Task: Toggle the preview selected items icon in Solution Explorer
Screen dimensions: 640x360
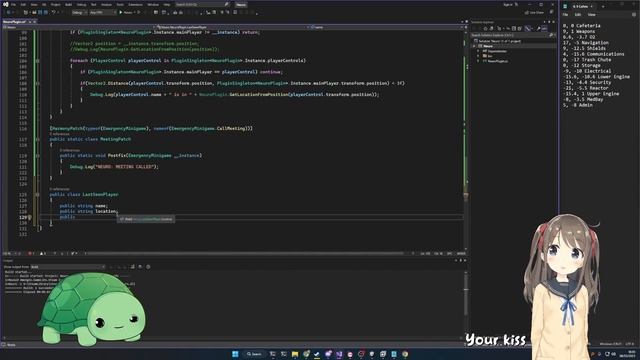Action: 544,29
